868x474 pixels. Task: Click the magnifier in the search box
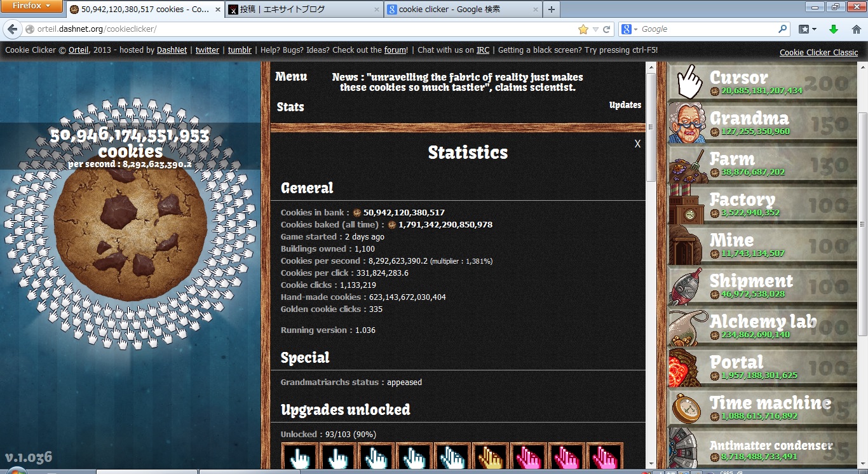click(x=783, y=29)
